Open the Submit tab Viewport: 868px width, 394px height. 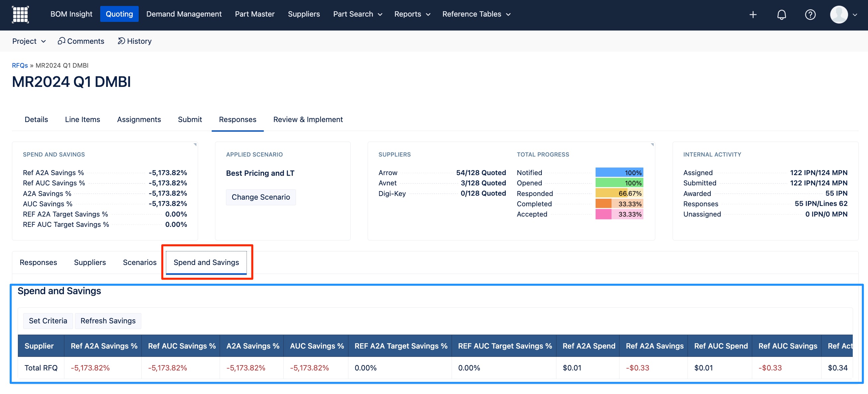[x=190, y=119]
